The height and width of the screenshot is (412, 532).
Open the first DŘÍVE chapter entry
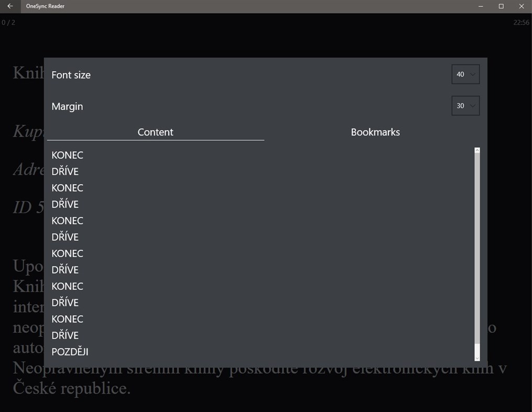click(65, 171)
